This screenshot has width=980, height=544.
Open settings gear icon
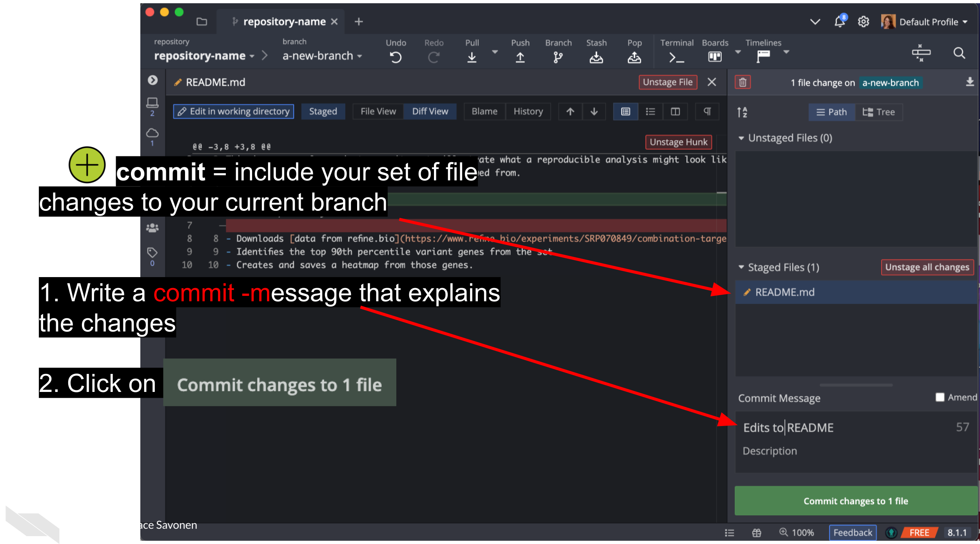click(864, 22)
